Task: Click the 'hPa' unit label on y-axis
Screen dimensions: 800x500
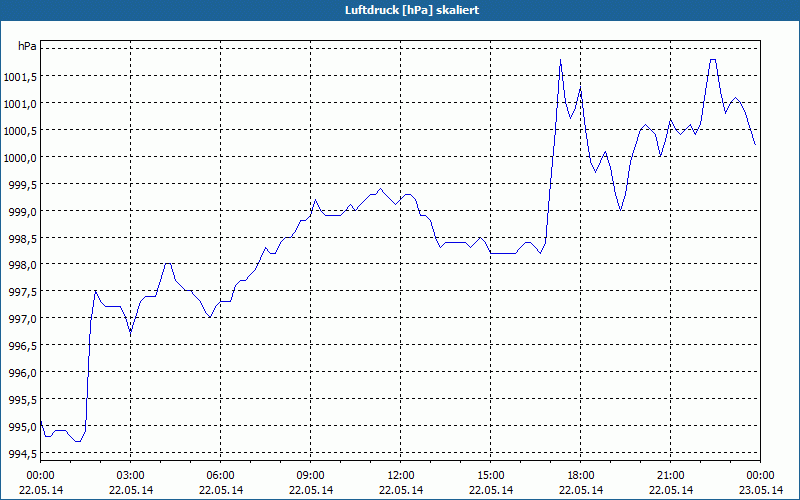Action: 27,46
